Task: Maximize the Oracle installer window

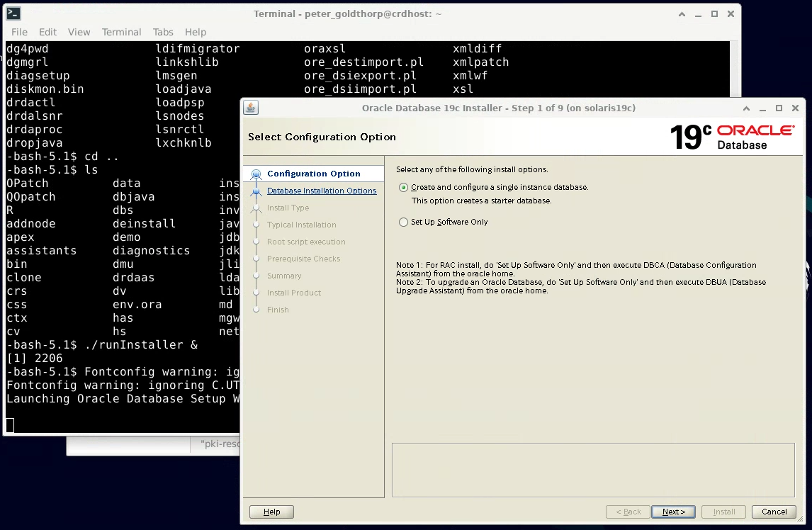Action: click(x=779, y=108)
